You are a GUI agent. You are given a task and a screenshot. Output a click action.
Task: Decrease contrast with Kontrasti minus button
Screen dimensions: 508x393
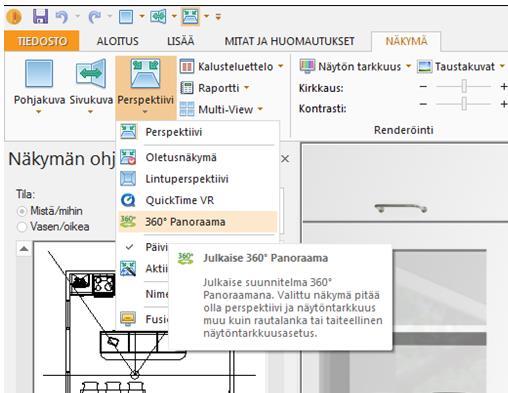(x=423, y=104)
